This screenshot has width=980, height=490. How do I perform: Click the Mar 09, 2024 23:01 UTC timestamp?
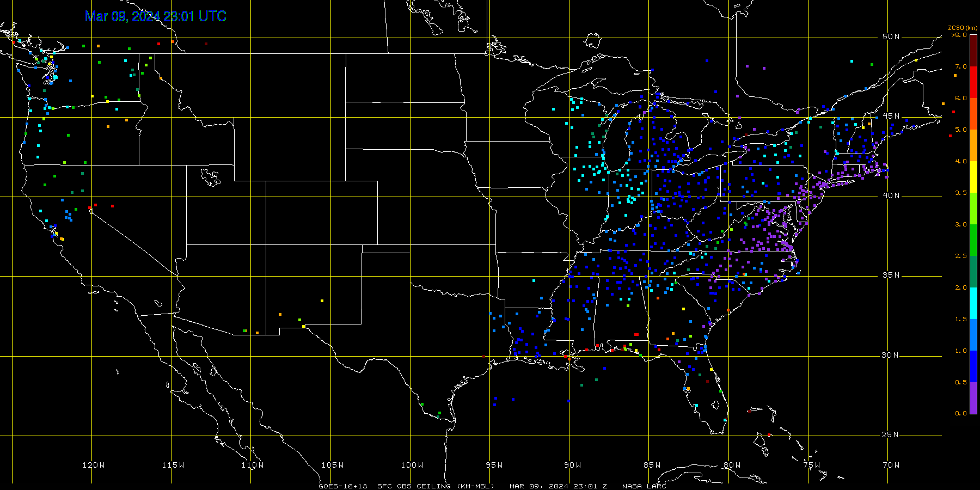156,16
